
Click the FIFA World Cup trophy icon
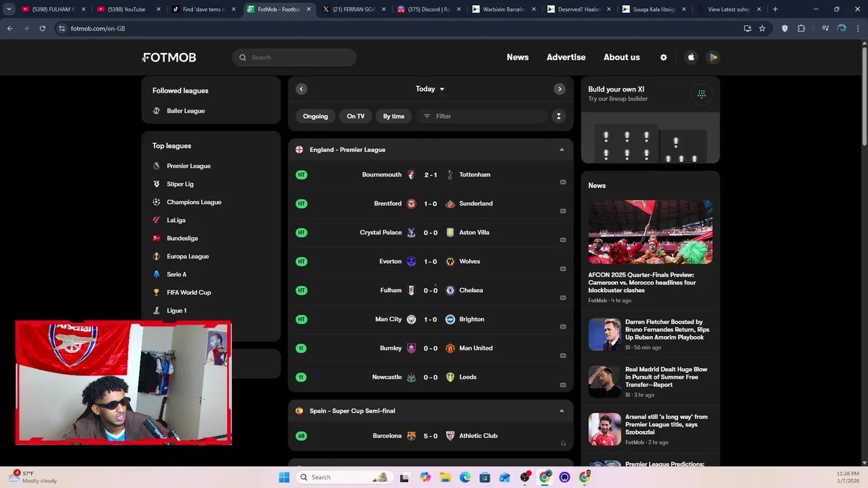[x=157, y=293]
